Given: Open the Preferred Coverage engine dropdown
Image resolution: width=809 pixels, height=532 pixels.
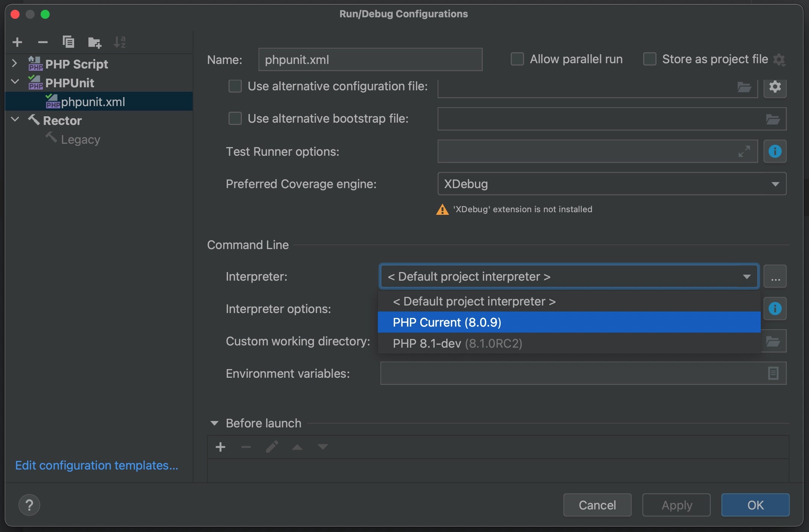Looking at the screenshot, I should point(776,184).
